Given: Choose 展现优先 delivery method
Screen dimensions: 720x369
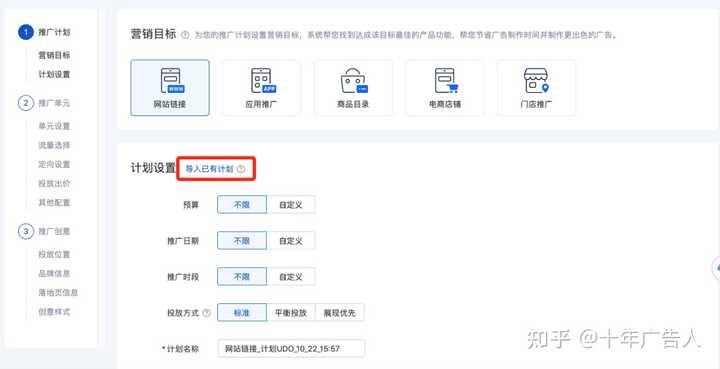Looking at the screenshot, I should tap(340, 313).
